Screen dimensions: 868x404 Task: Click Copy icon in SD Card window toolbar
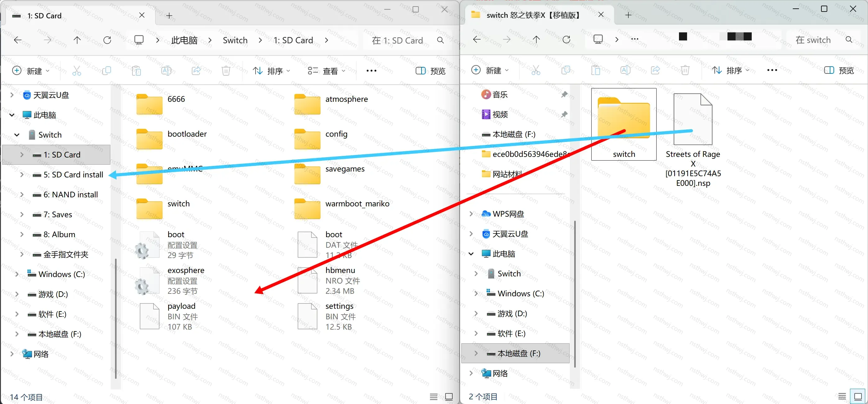coord(106,71)
